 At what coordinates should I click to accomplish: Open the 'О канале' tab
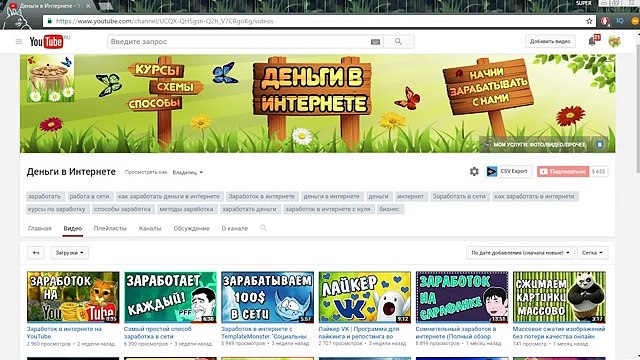235,228
